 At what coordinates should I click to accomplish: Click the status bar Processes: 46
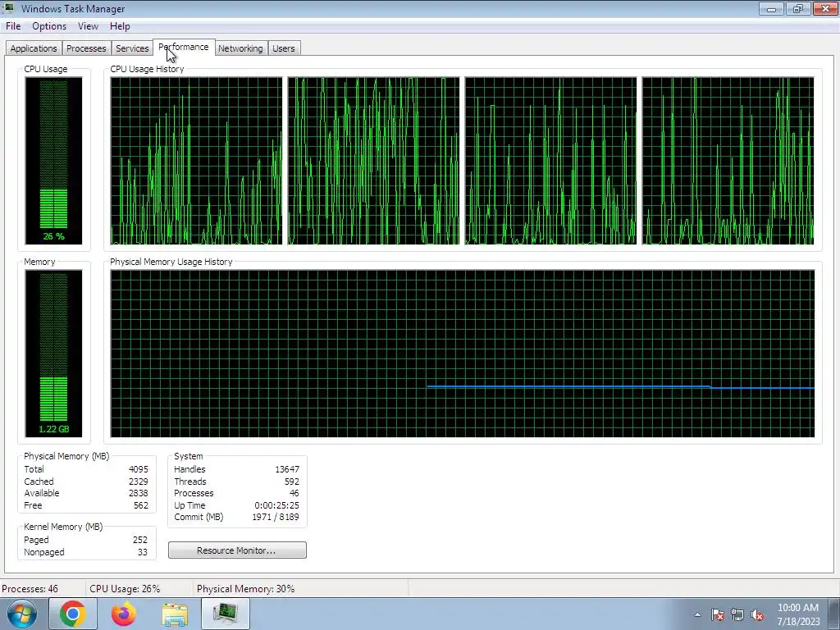tap(30, 589)
